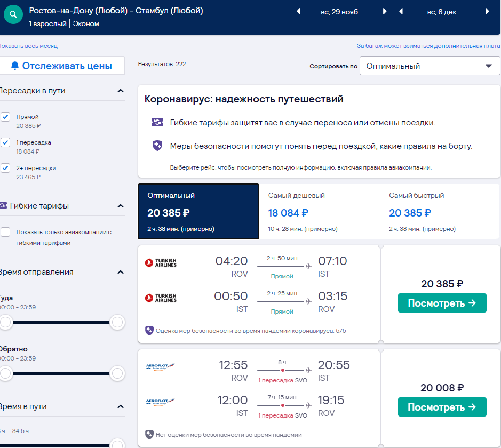Click the Прямой label under 2 ч. 50 мин.
This screenshot has height=448, width=501.
point(282,276)
